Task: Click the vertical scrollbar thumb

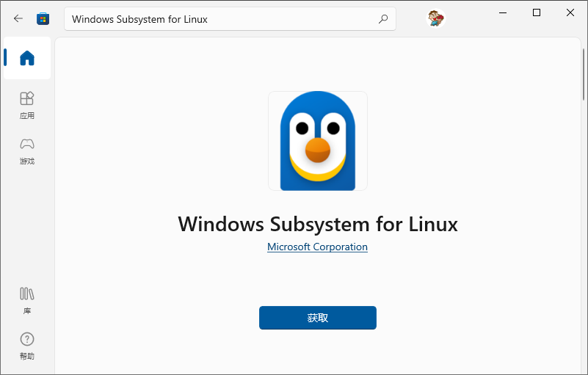Action: [x=584, y=74]
